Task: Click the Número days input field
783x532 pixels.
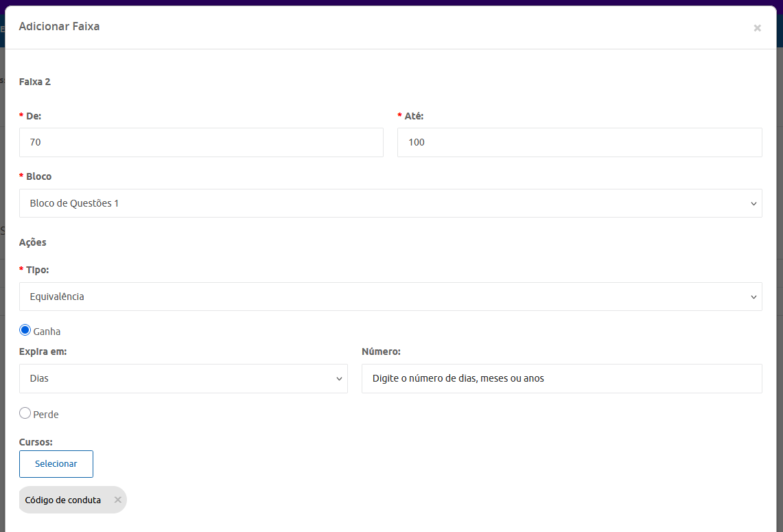Action: click(x=561, y=378)
